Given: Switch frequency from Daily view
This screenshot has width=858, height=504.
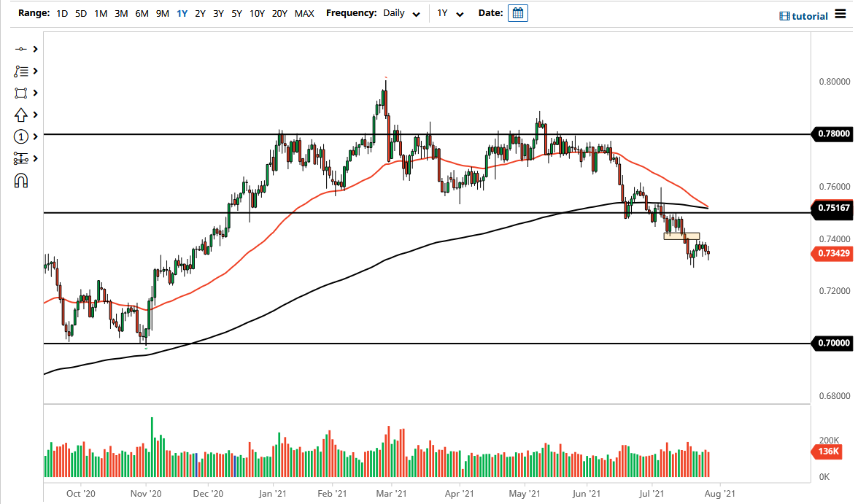Looking at the screenshot, I should pyautogui.click(x=394, y=13).
